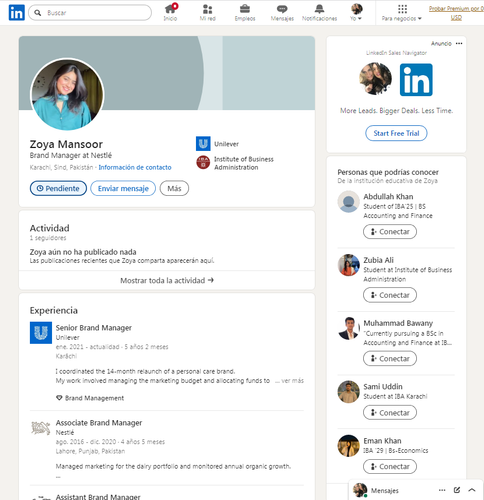The width and height of the screenshot is (484, 500).
Task: Open Zubia Ali's profile name
Action: (x=378, y=260)
